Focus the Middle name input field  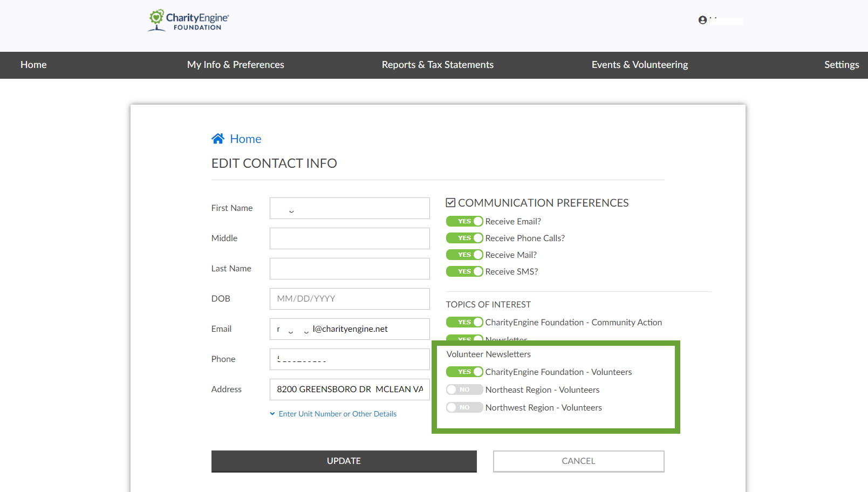tap(350, 238)
